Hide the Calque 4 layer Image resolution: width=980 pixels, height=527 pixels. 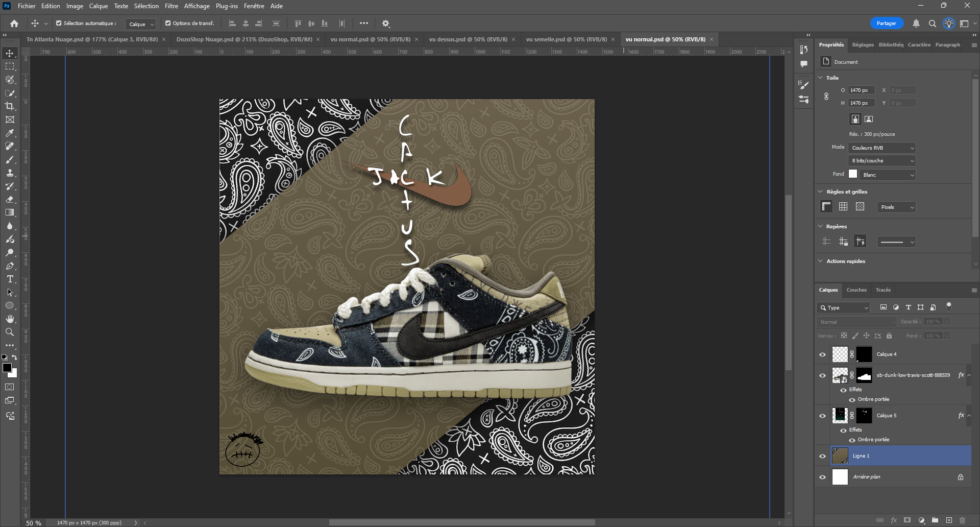pos(822,354)
